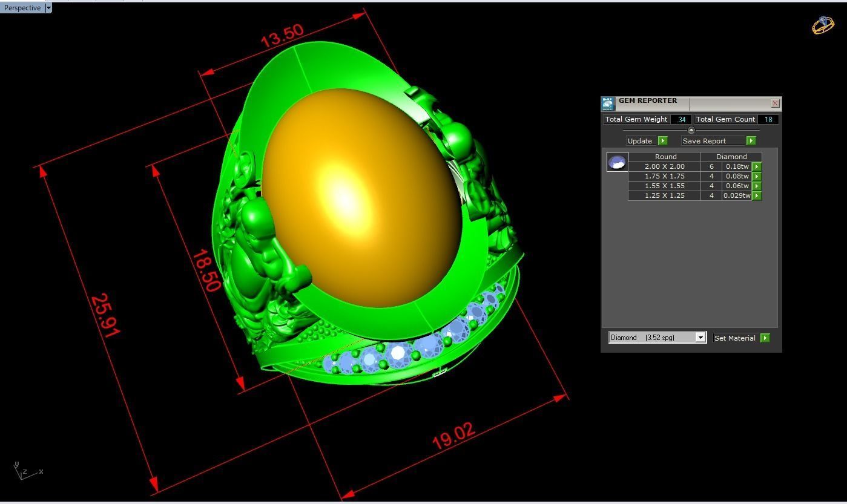This screenshot has height=504, width=847.
Task: Click the Gem Reporter panel icon
Action: 608,103
